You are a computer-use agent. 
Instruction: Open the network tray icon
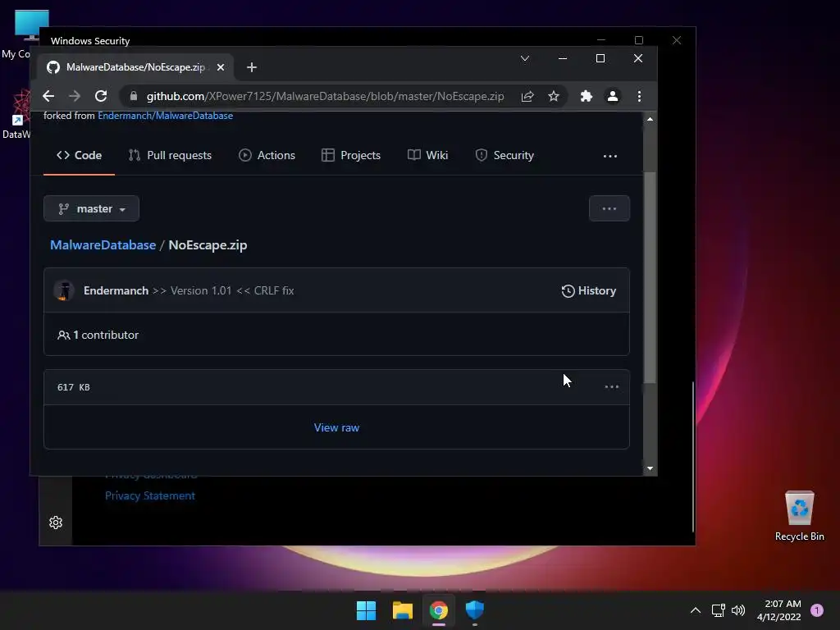pyautogui.click(x=718, y=610)
